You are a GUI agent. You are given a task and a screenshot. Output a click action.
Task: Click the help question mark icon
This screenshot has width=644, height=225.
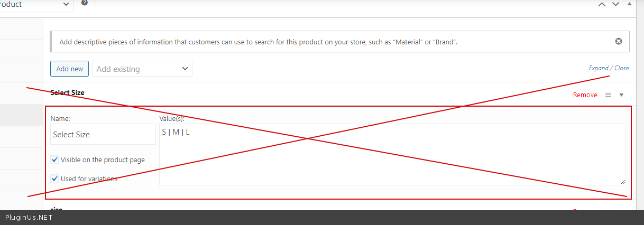84,3
